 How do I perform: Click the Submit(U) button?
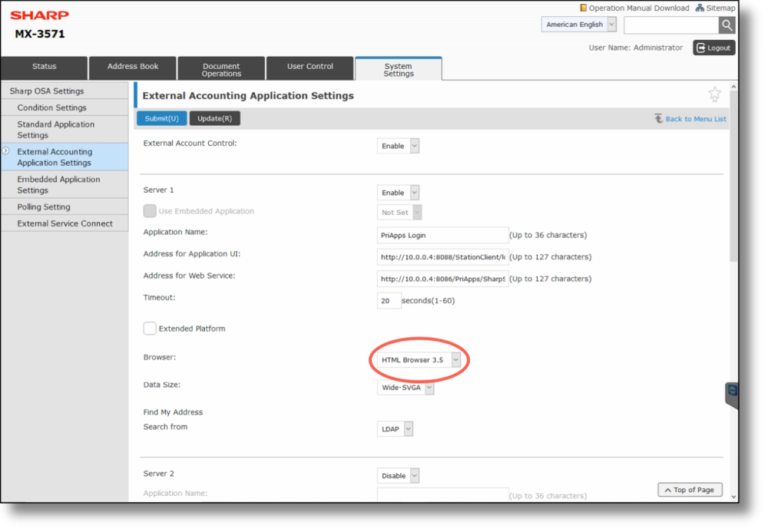(161, 118)
